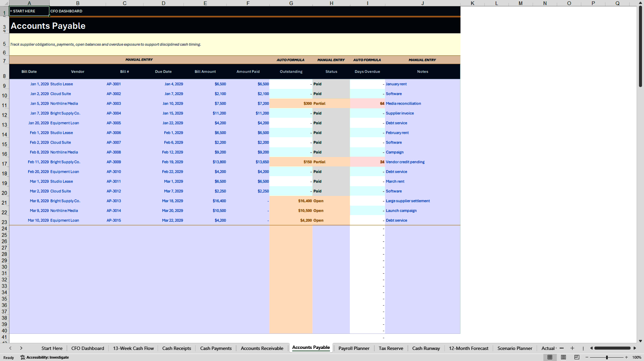
Task: Open the Start Here sheet tab
Action: [52, 348]
